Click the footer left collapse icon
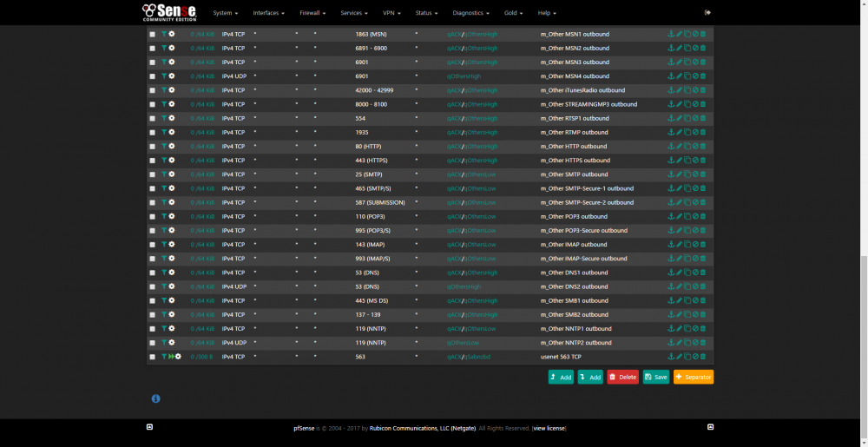 (149, 427)
